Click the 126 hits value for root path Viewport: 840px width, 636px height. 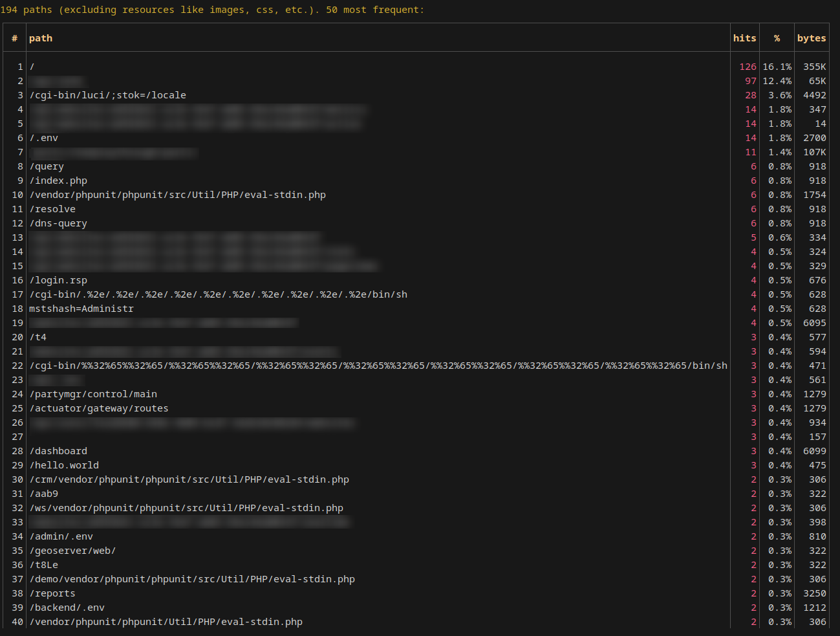point(748,67)
